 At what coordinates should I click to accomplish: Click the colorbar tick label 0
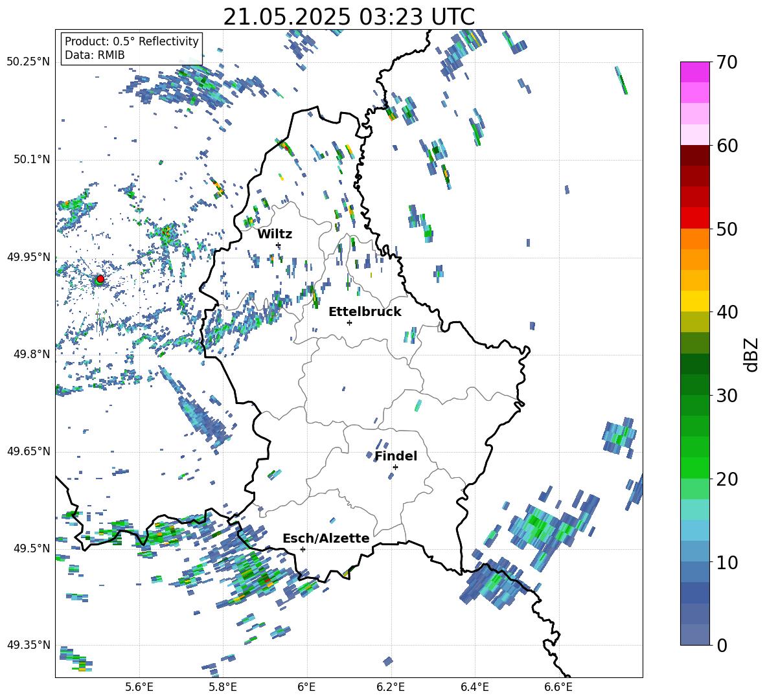pos(722,645)
